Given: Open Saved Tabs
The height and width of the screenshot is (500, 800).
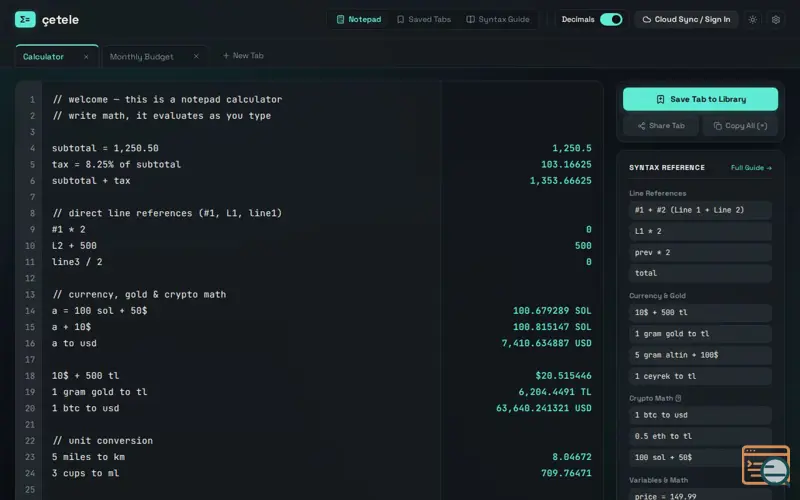Looking at the screenshot, I should pos(424,19).
